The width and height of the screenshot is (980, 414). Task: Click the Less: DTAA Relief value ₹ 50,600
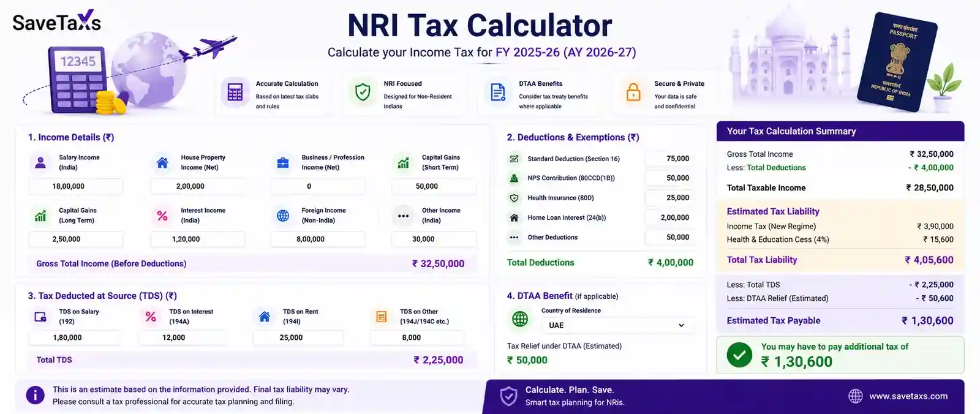pos(935,298)
